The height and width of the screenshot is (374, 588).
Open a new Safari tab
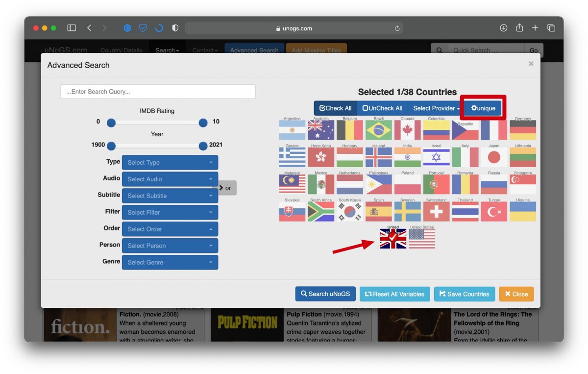coord(535,28)
